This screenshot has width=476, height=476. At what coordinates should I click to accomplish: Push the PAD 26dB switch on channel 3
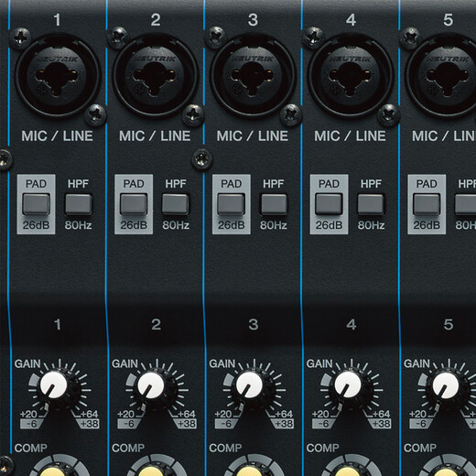point(232,204)
